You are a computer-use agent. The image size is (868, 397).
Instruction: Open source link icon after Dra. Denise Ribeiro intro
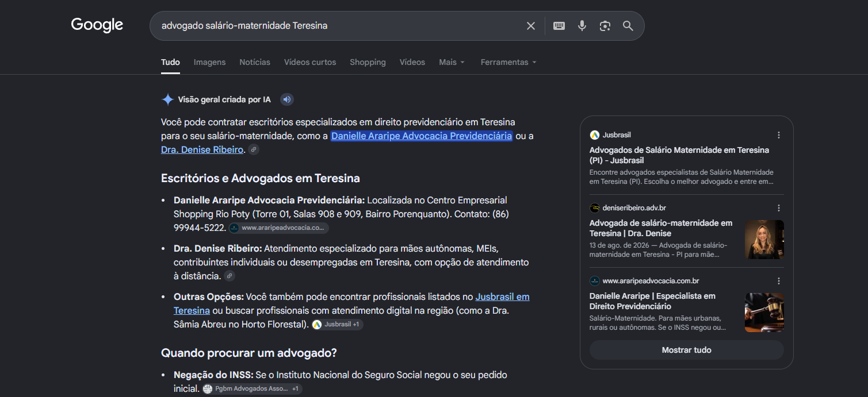coord(254,150)
